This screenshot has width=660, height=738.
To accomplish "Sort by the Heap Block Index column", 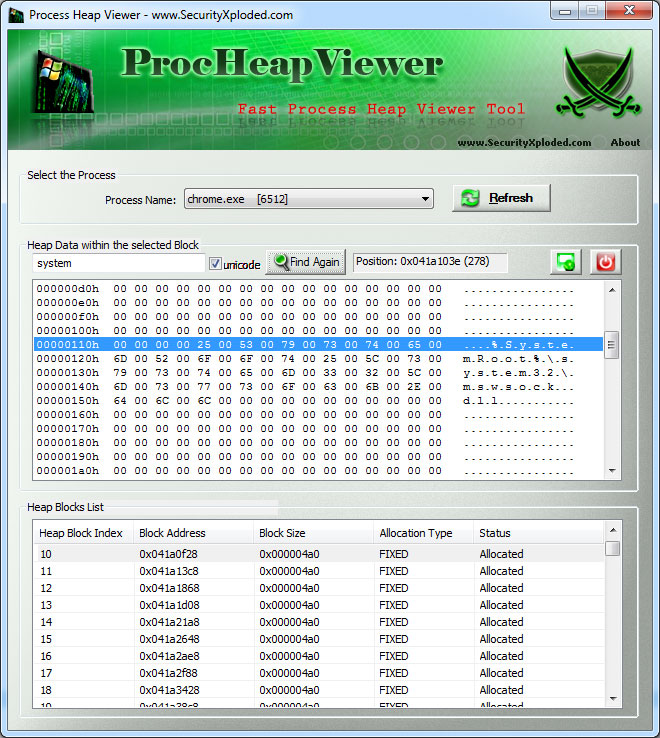I will (81, 533).
